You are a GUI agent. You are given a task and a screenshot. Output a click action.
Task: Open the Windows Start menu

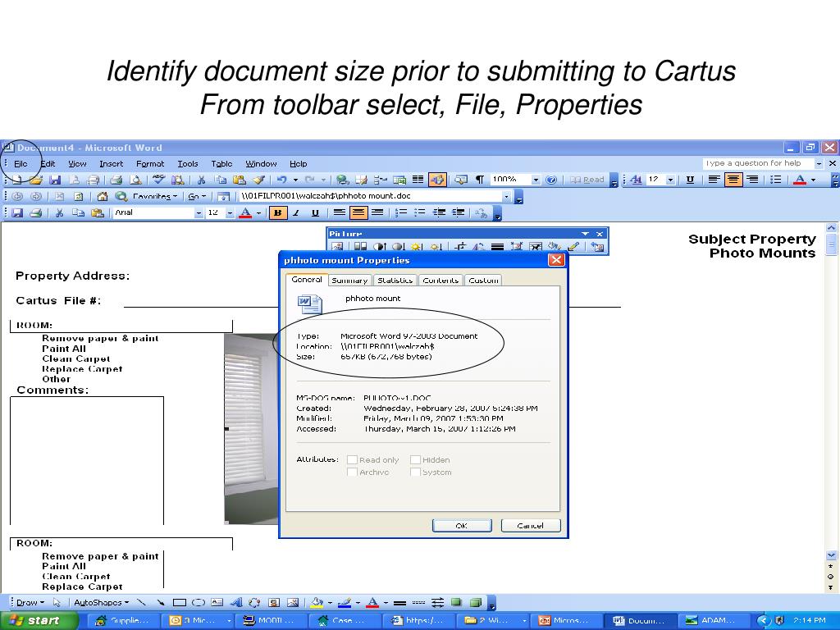point(39,620)
